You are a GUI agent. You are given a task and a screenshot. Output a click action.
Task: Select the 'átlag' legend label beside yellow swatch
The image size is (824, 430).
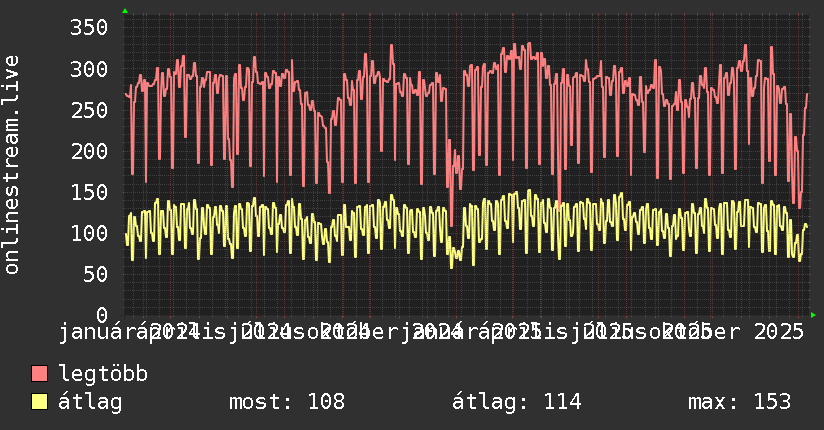point(90,402)
